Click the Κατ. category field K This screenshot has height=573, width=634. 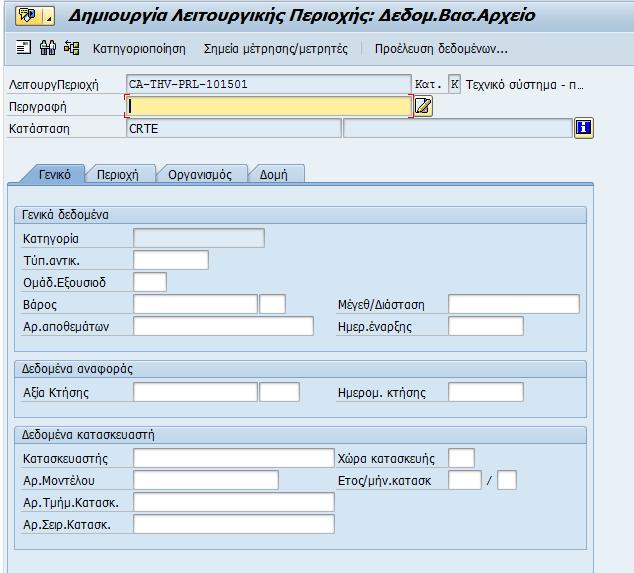coord(454,84)
